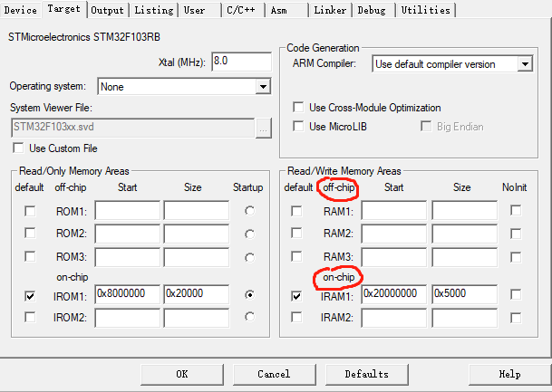Select the ROM2 Startup radio button
Viewport: 552px width, 392px height.
(x=249, y=234)
